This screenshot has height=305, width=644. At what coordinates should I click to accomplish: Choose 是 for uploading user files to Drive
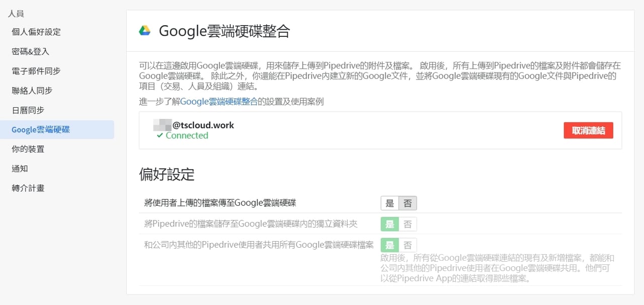point(390,203)
